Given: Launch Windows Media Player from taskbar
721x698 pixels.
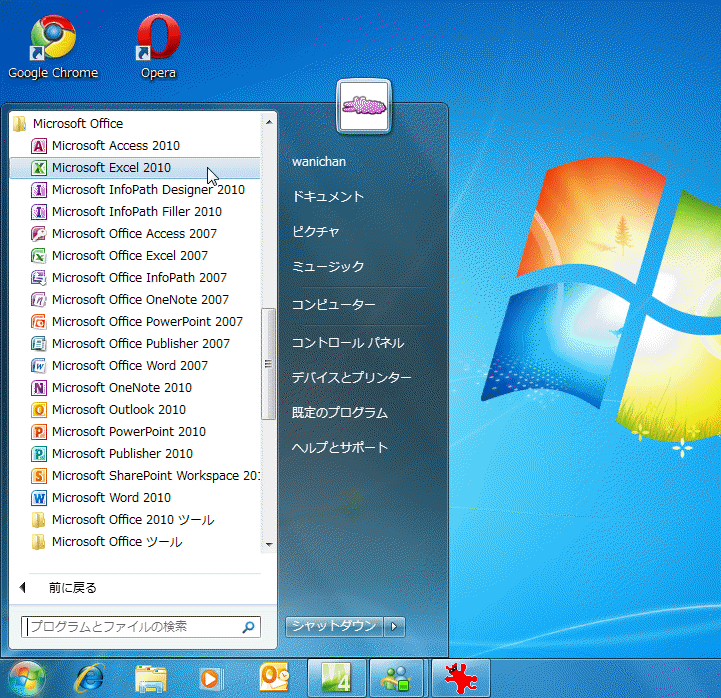Looking at the screenshot, I should click(x=211, y=679).
